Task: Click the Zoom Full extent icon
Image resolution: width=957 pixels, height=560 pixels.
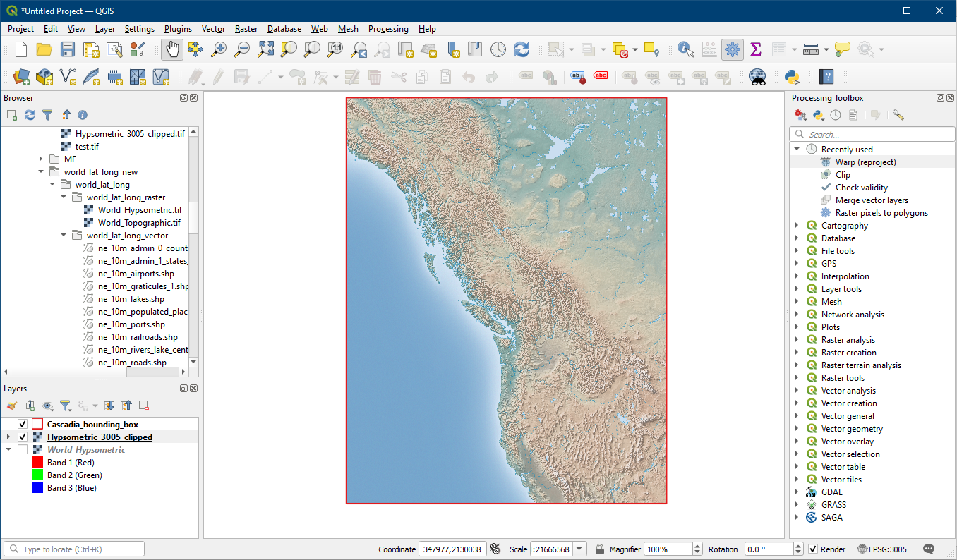Action: pos(265,49)
